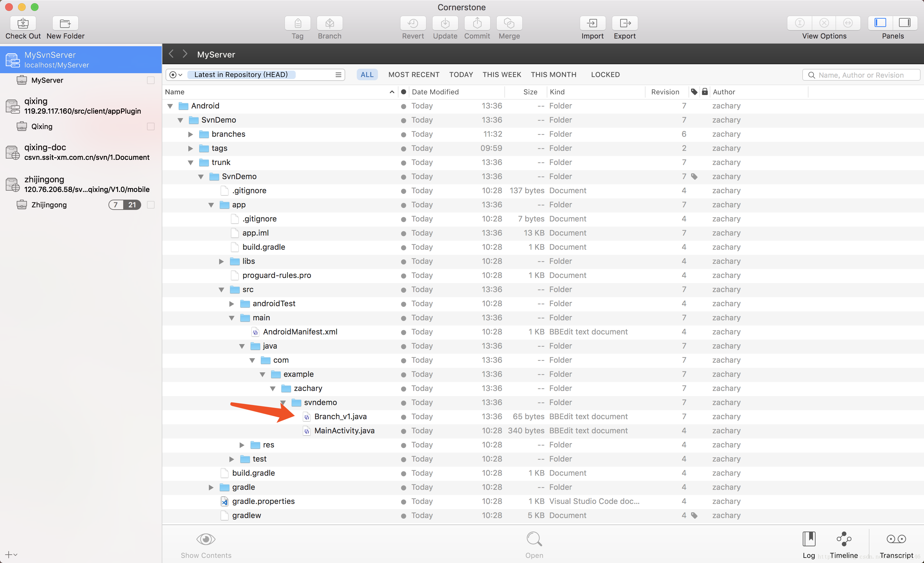924x563 pixels.
Task: Click the Check Out toolbar icon
Action: [x=23, y=23]
